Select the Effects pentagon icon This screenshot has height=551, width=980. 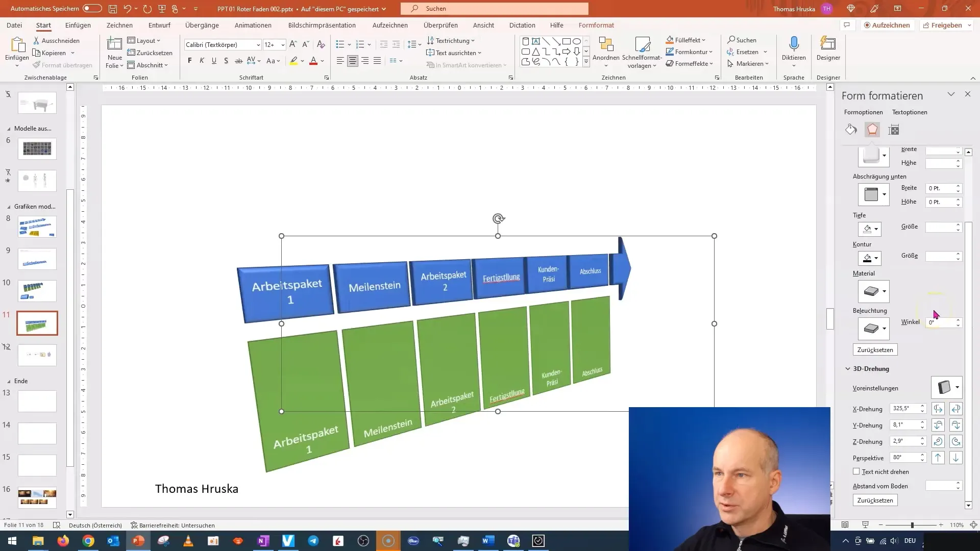pyautogui.click(x=872, y=130)
